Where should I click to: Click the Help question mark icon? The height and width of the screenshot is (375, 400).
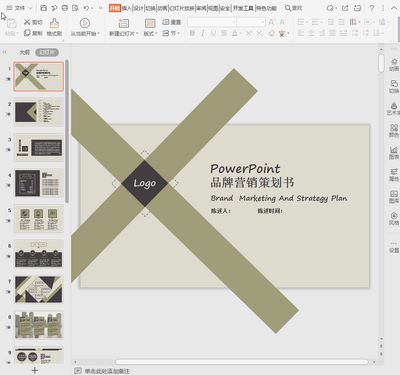tap(372, 8)
